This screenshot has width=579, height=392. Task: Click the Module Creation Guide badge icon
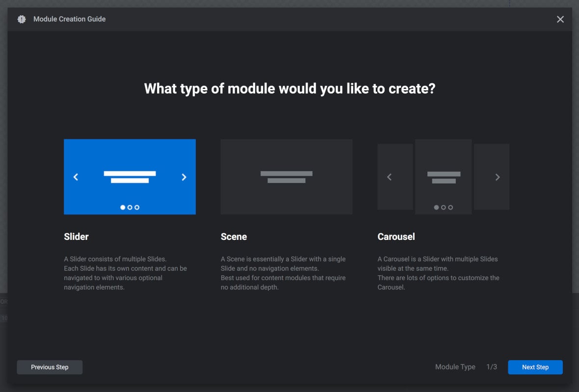21,19
